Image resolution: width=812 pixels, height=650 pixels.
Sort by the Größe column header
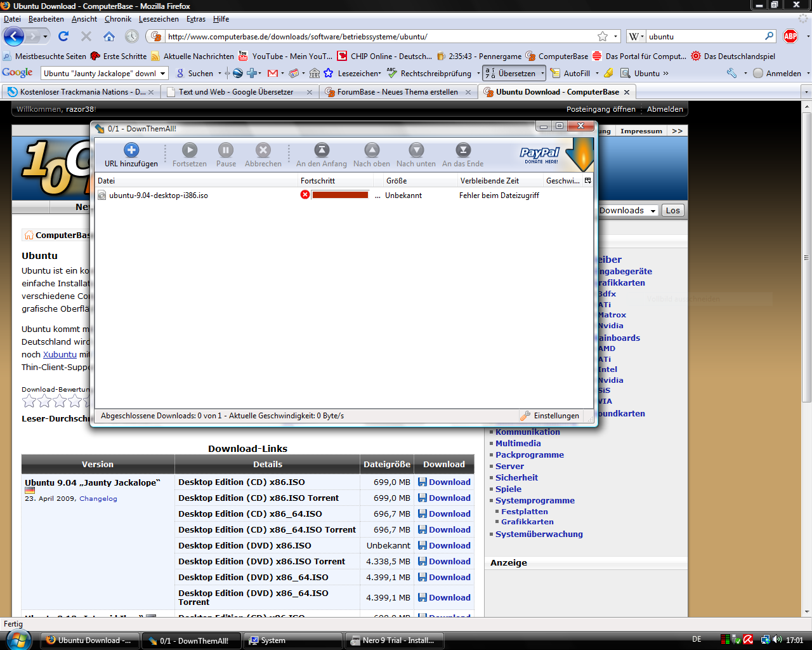[x=421, y=181]
